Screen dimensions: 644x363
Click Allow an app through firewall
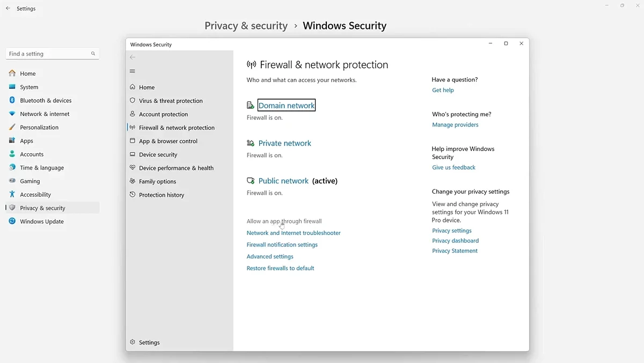(284, 221)
